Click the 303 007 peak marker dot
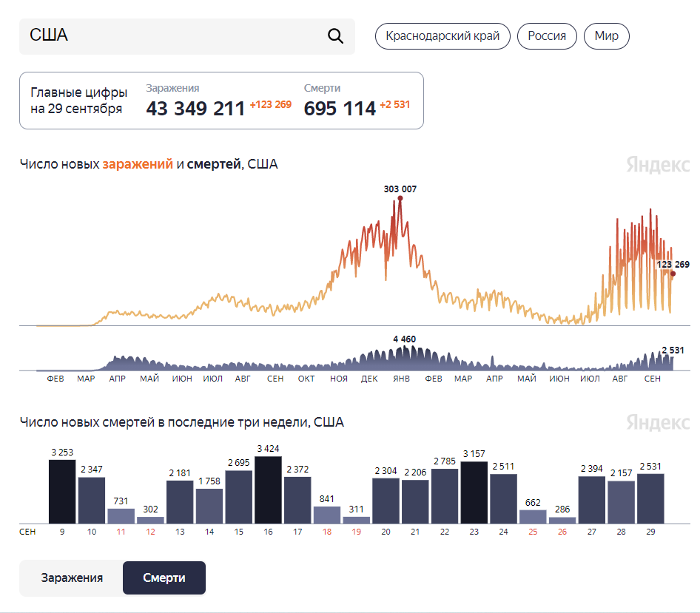Viewport: 700px width, 613px height. point(400,198)
